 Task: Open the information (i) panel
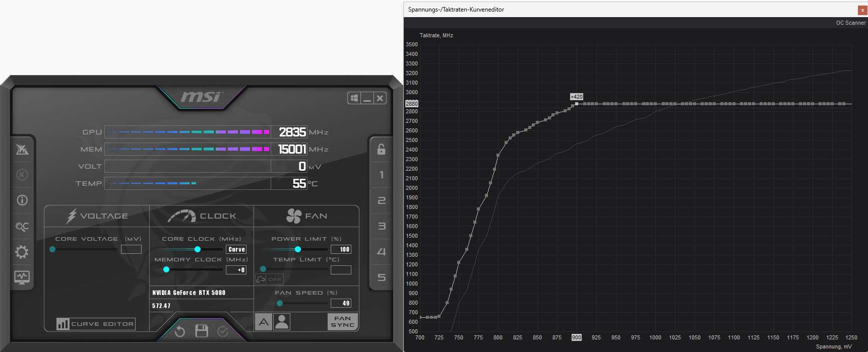(x=22, y=200)
